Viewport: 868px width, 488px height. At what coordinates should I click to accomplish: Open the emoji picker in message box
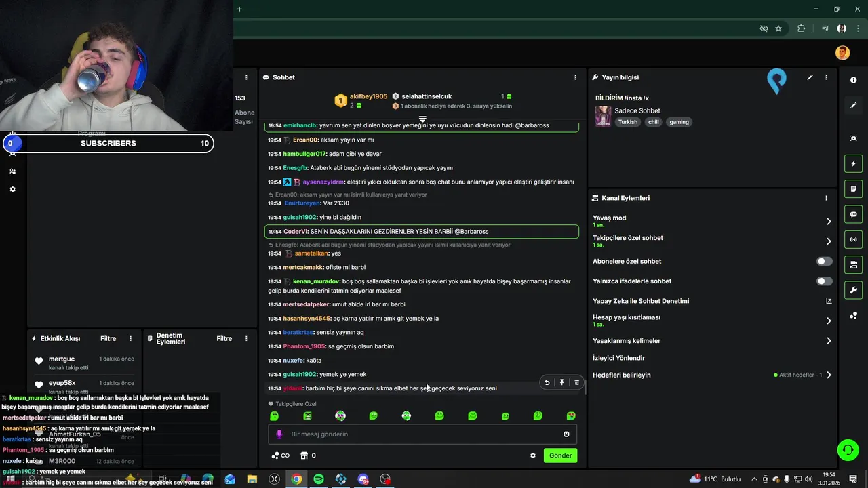point(566,434)
